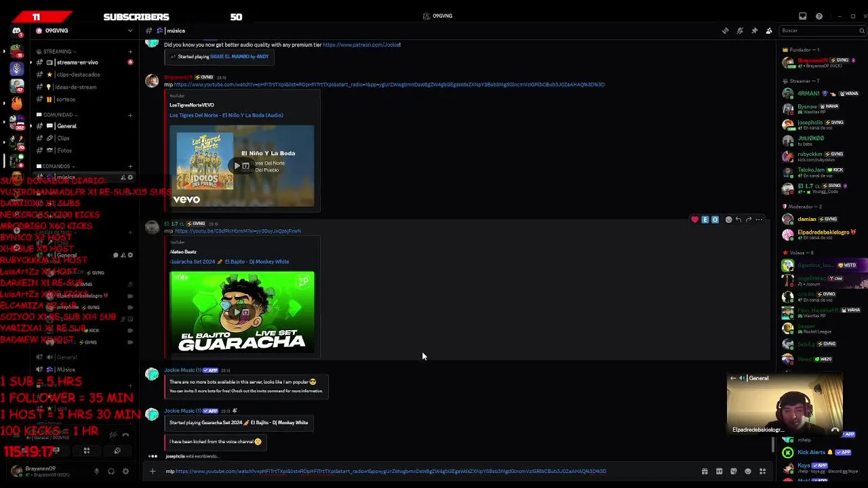
Task: Open the ideas-de-stream channel
Action: click(x=85, y=87)
